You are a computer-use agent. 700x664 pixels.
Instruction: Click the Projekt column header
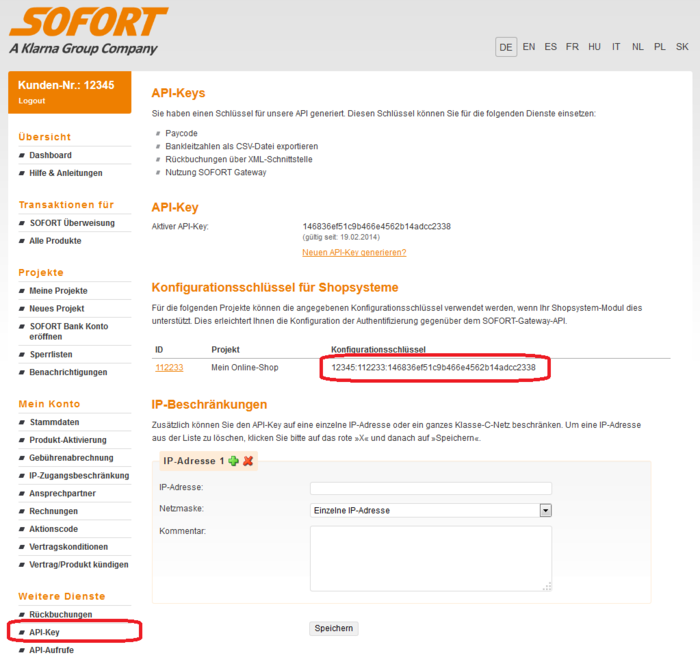tap(225, 350)
